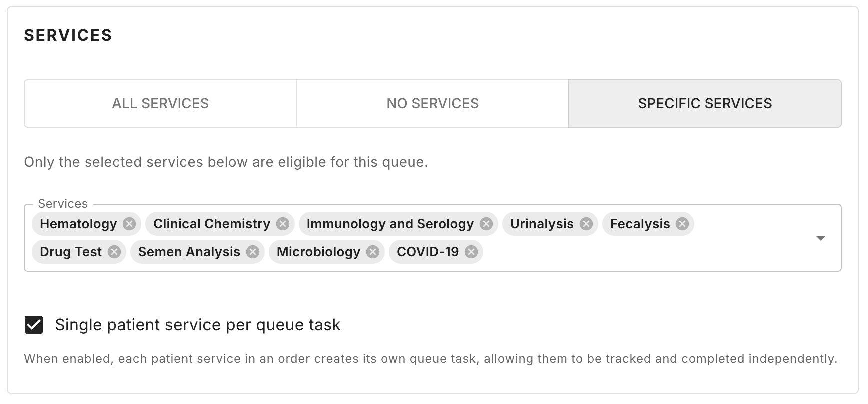Remove the Hematology chip

[x=129, y=224]
